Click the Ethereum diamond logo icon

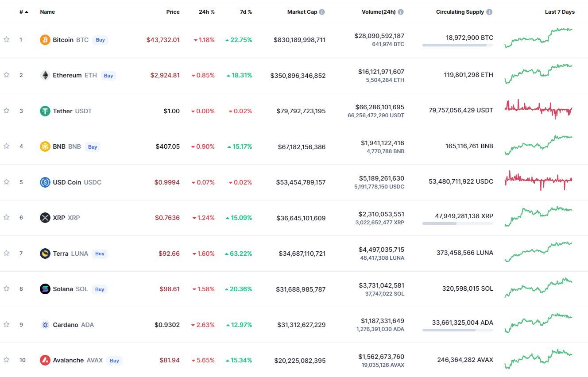45,75
